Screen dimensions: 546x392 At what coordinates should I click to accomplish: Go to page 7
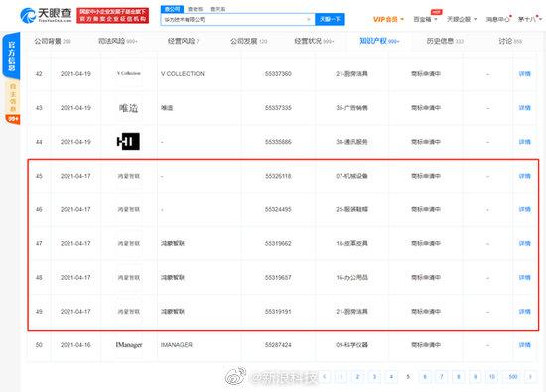click(x=442, y=376)
